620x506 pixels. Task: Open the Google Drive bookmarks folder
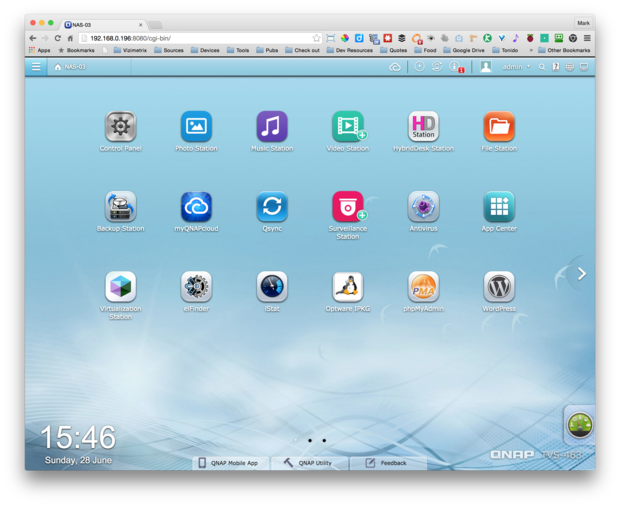464,50
